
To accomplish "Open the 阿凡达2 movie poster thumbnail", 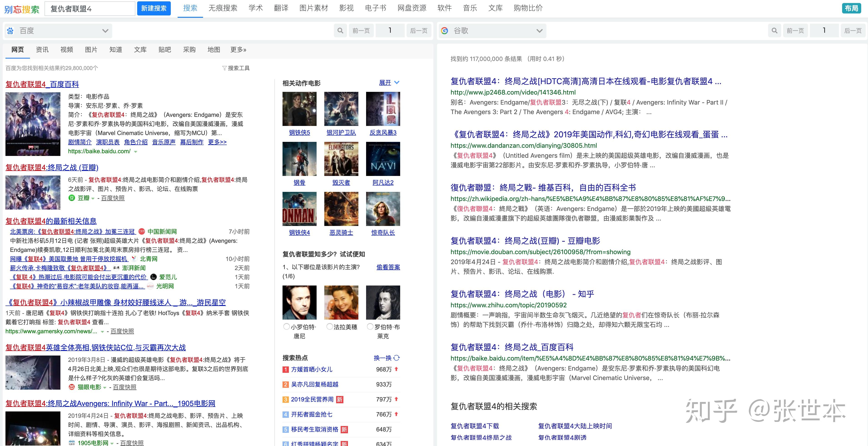I will point(383,159).
